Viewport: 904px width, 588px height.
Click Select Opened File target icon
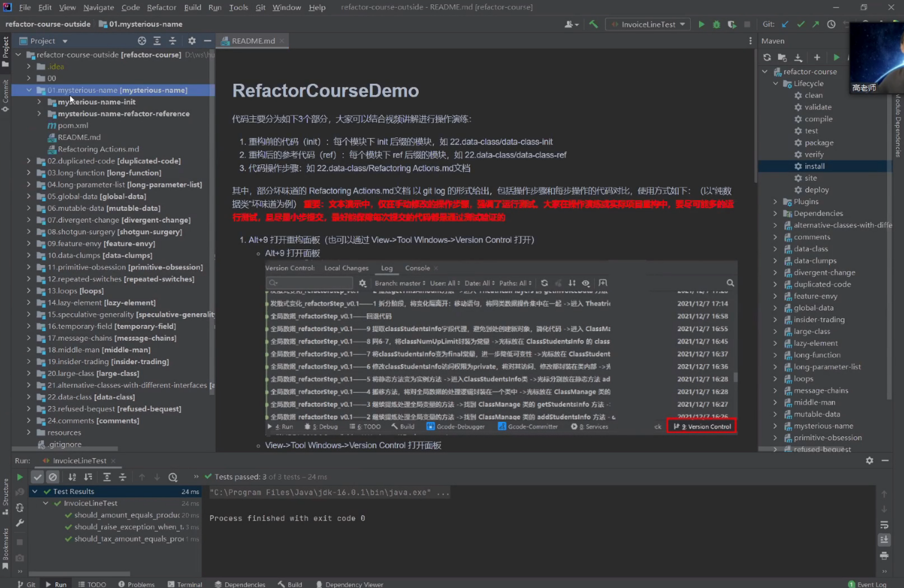point(142,41)
